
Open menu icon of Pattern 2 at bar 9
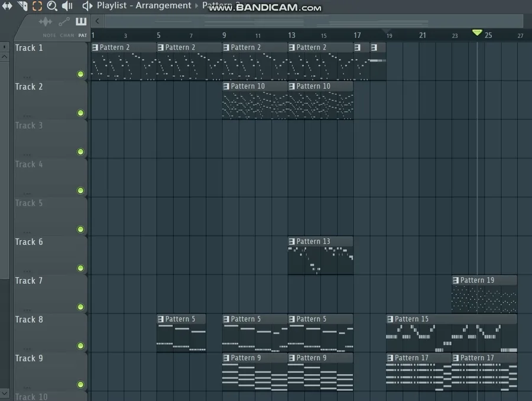coord(226,47)
